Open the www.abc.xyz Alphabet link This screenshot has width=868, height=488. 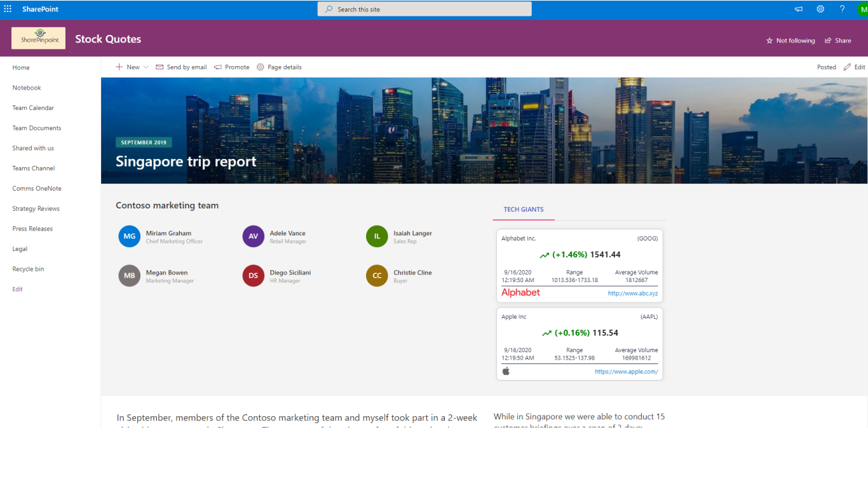coord(632,294)
